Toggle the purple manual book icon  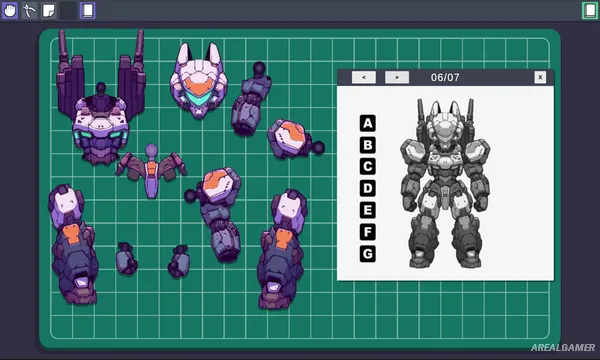click(88, 10)
